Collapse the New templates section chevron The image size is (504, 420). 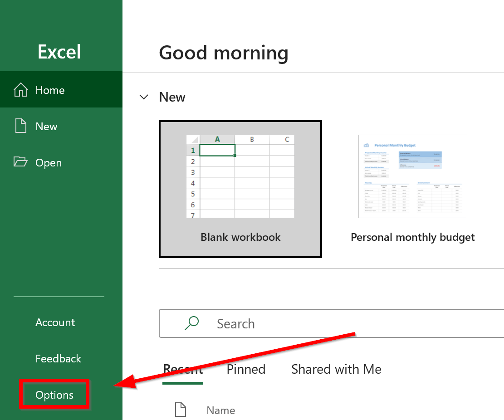(144, 97)
